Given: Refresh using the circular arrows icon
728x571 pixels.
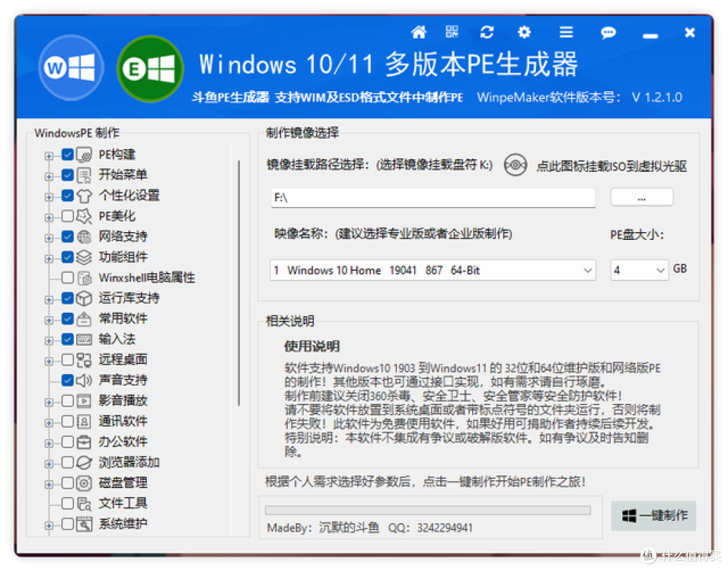Looking at the screenshot, I should coord(487,32).
